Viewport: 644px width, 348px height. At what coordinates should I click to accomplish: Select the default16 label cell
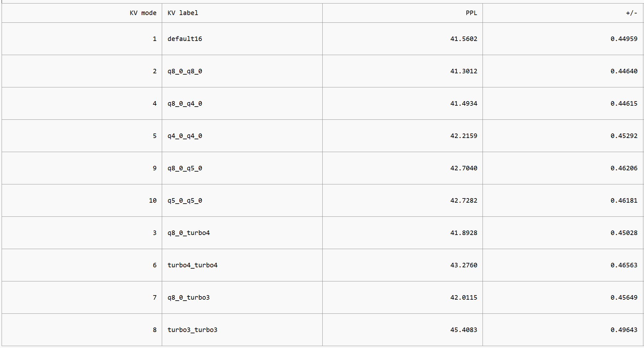(x=242, y=39)
